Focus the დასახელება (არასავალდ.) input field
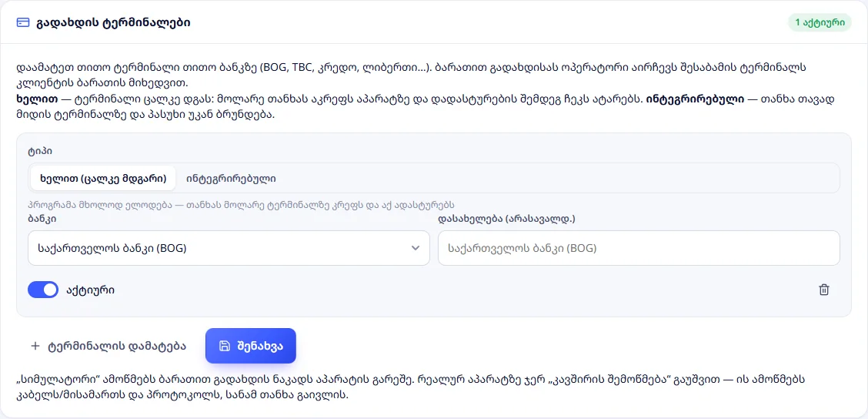The image size is (868, 419). coord(639,248)
